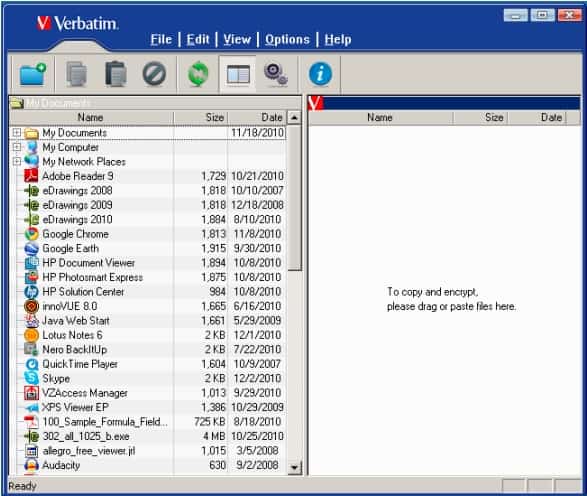Open the Edit menu
This screenshot has height=496, width=587.
198,39
